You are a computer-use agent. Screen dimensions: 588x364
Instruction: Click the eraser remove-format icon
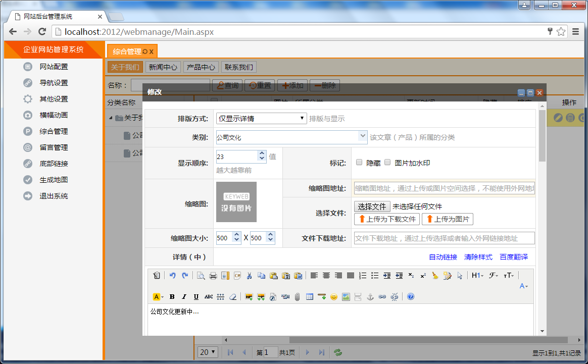(x=233, y=296)
